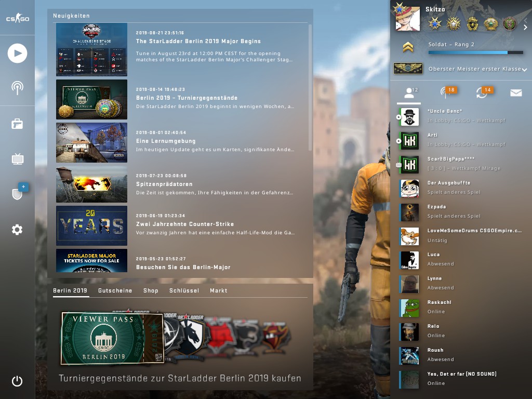This screenshot has width=532, height=399.
Task: Select the second silver star medal
Action: point(453,23)
